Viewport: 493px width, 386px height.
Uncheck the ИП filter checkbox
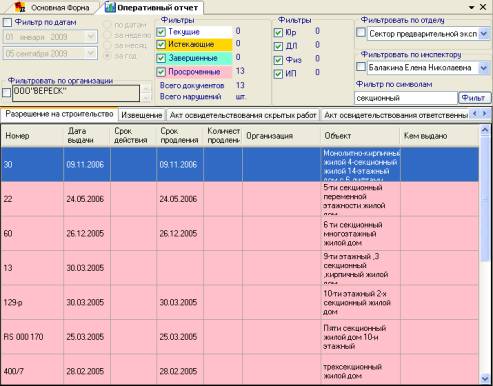tap(278, 74)
